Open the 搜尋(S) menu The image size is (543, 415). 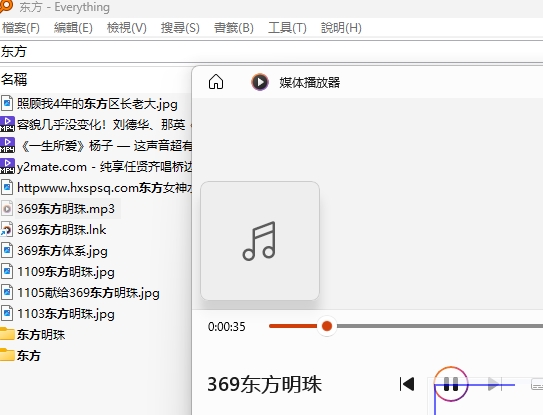pos(180,28)
